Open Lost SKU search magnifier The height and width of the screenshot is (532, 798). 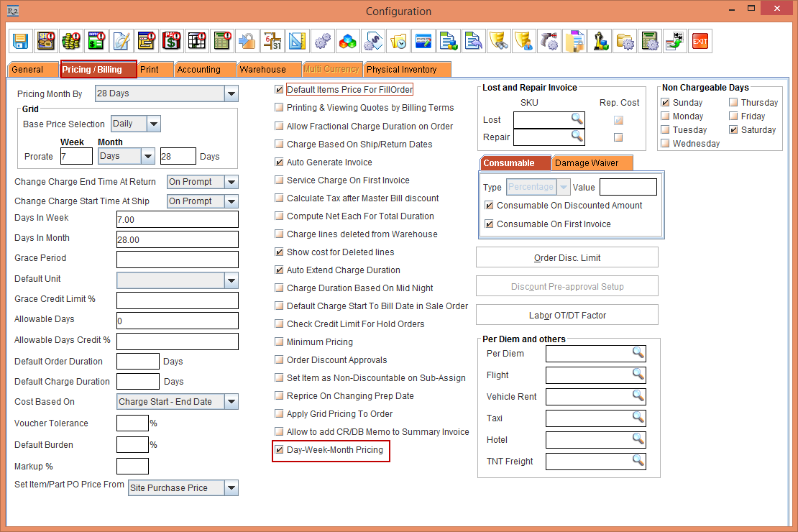click(577, 119)
